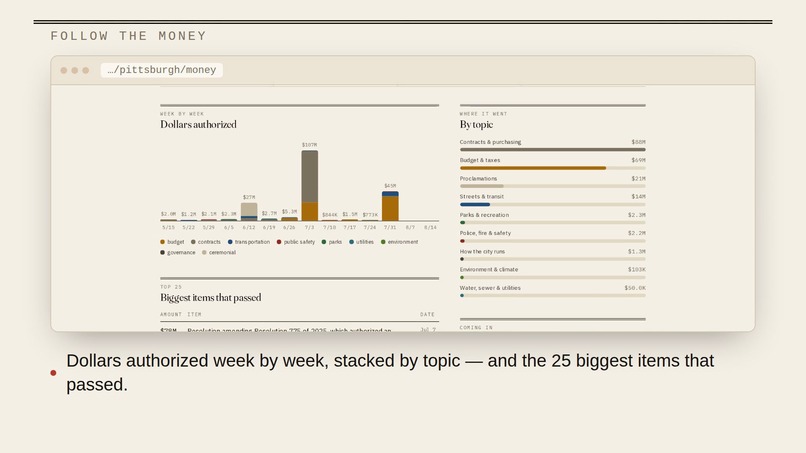Open the Parks & recreation topic
Image resolution: width=806 pixels, height=453 pixels.
click(x=484, y=215)
